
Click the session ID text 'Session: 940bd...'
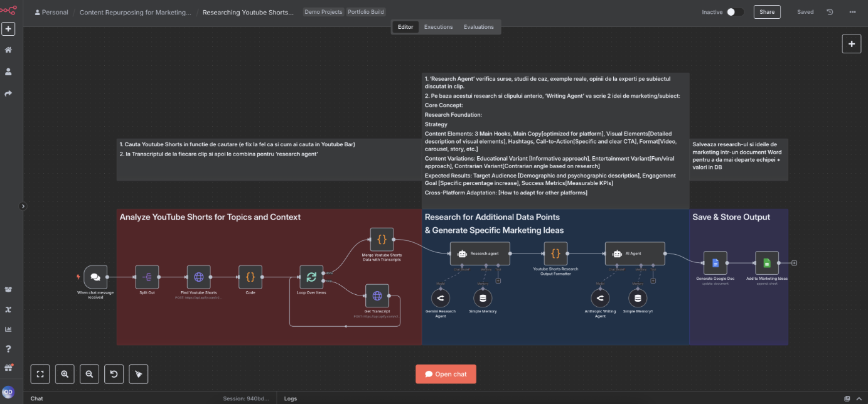(x=246, y=398)
